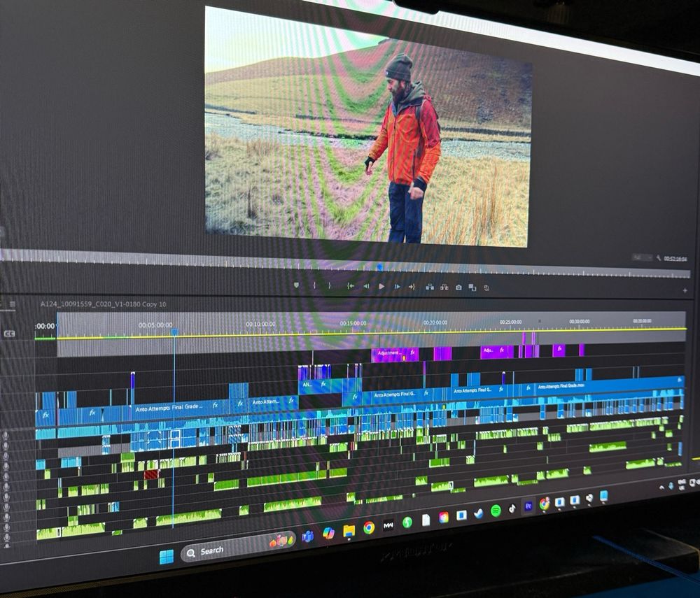Click the Mark Out bracket button
700x598 pixels.
[x=330, y=285]
